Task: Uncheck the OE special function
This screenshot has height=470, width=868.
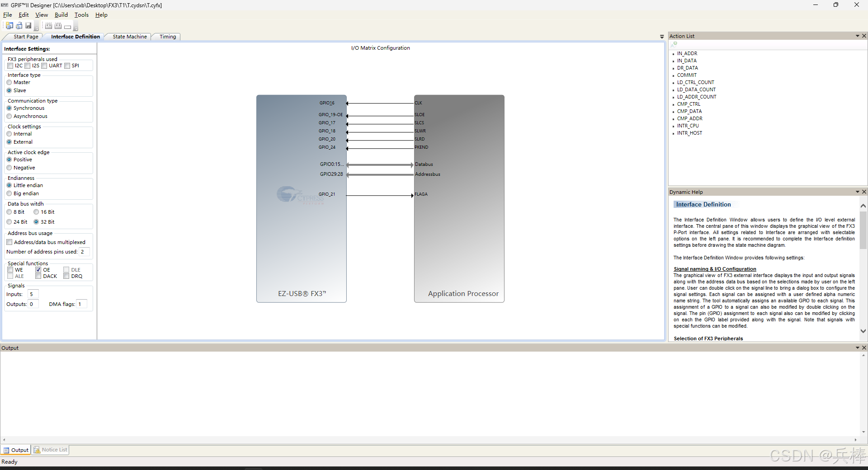Action: (x=38, y=270)
